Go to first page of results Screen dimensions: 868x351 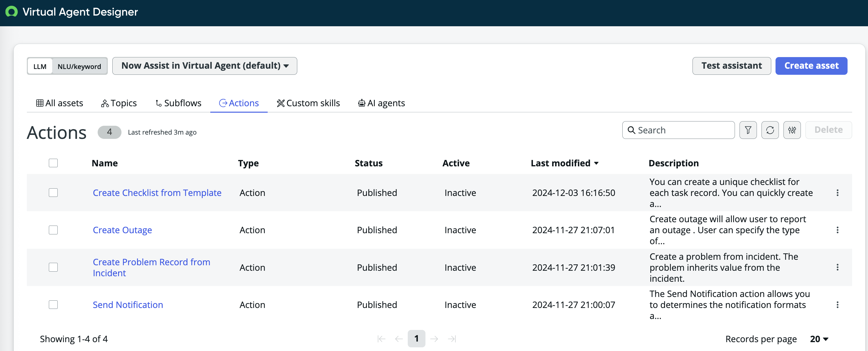pyautogui.click(x=382, y=338)
